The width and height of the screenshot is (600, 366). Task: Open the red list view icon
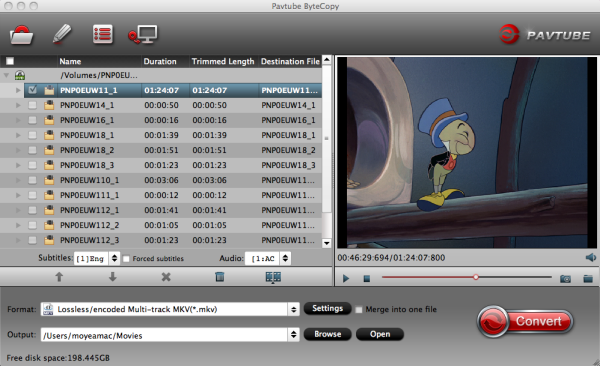[x=103, y=34]
